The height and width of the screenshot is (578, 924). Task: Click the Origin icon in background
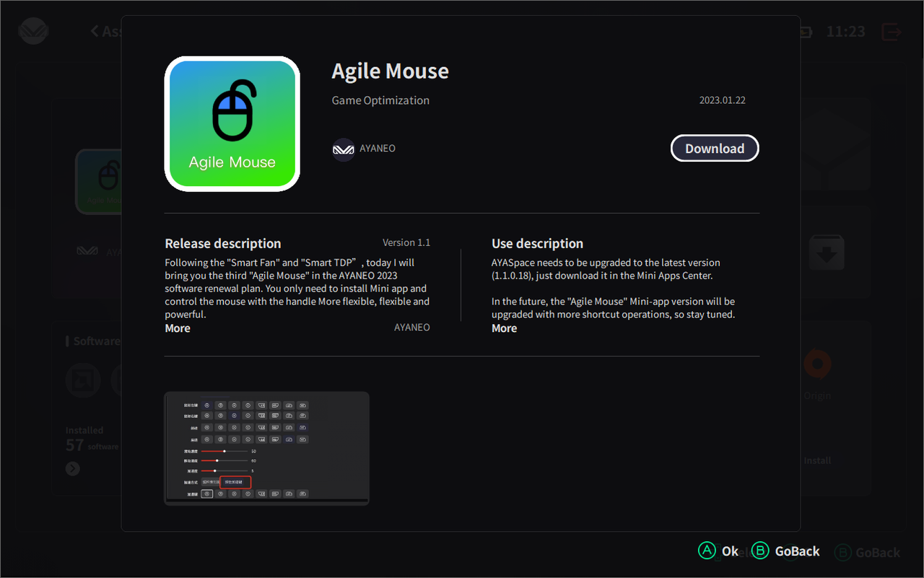[x=818, y=364]
